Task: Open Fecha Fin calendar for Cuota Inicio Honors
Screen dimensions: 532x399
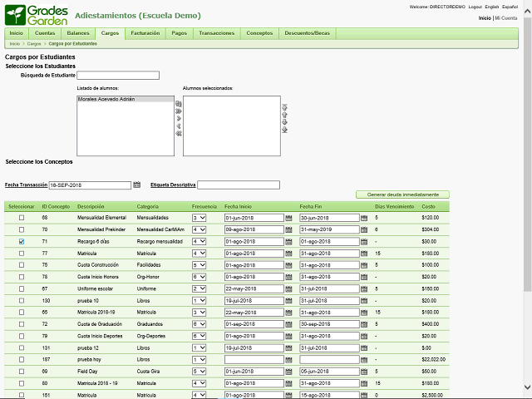Action: point(364,277)
